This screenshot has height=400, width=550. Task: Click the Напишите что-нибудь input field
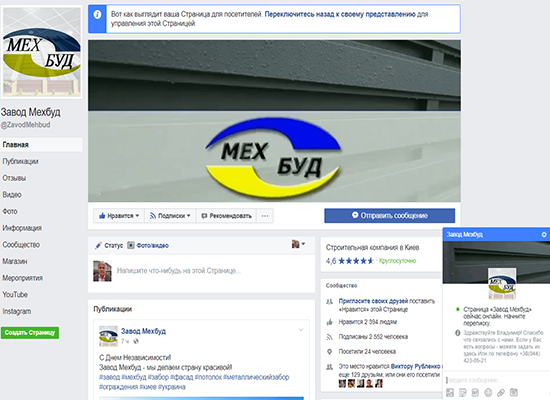click(179, 271)
